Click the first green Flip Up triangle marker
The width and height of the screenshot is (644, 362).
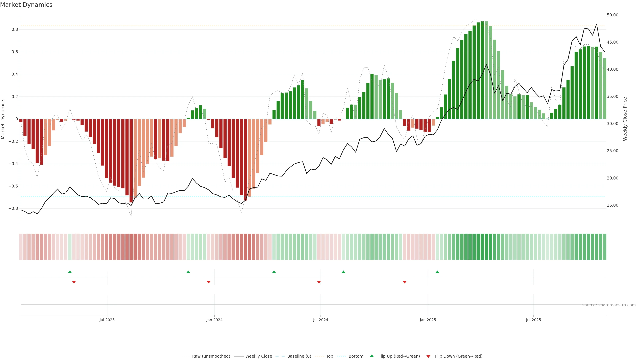tap(70, 272)
